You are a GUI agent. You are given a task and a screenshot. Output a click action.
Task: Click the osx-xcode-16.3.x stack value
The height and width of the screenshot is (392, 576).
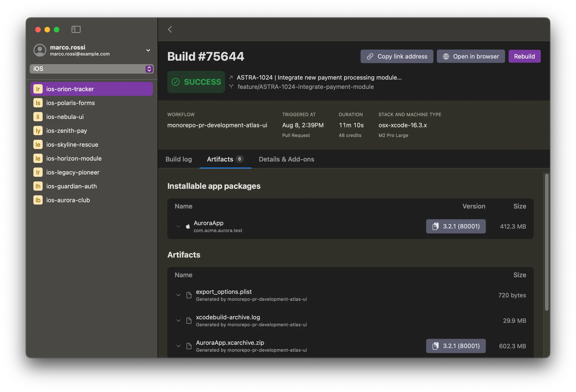(x=402, y=125)
